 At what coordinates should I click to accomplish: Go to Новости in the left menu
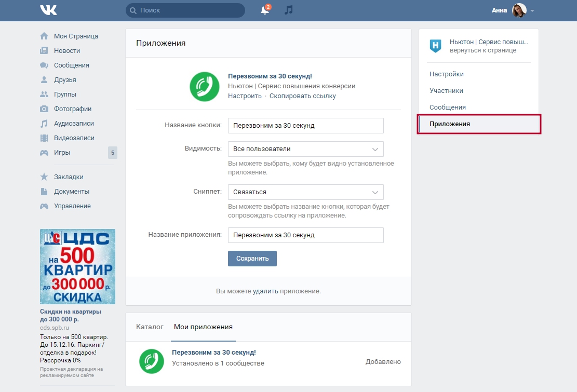coord(67,51)
